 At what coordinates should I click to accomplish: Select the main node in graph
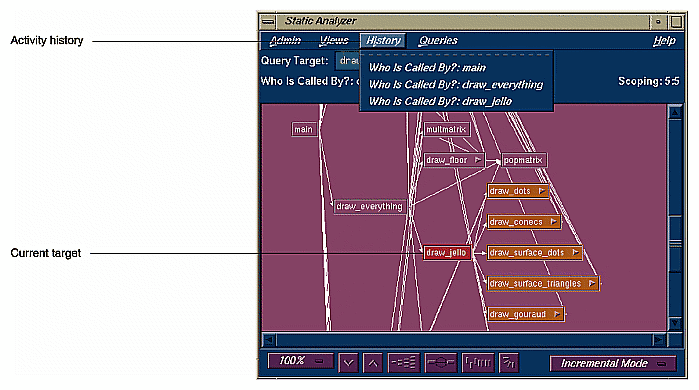(x=304, y=129)
